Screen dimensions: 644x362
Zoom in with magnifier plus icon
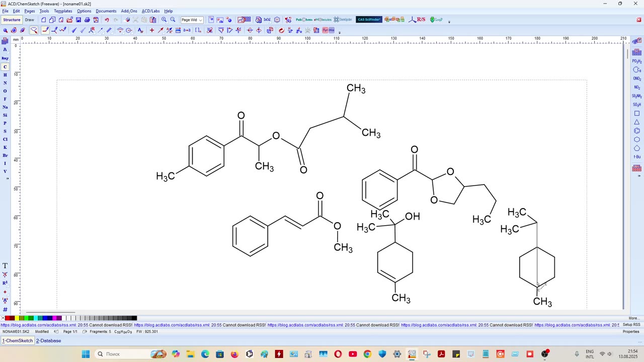point(164,20)
